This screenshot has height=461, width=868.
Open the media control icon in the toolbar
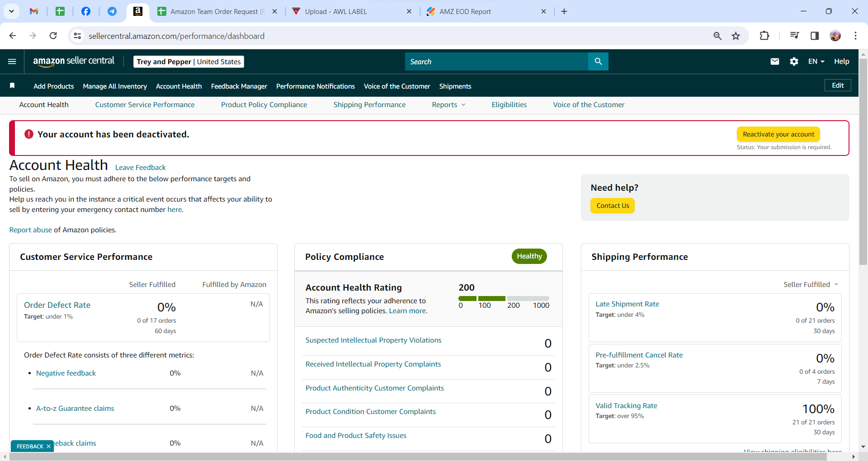click(x=794, y=36)
